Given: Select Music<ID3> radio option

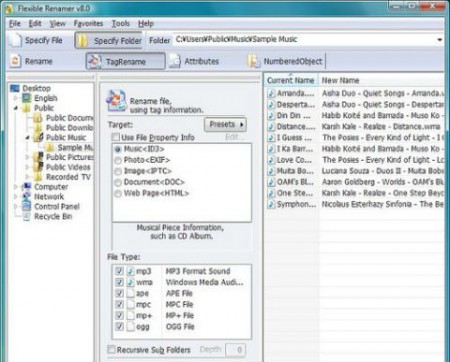Looking at the screenshot, I should tap(118, 149).
